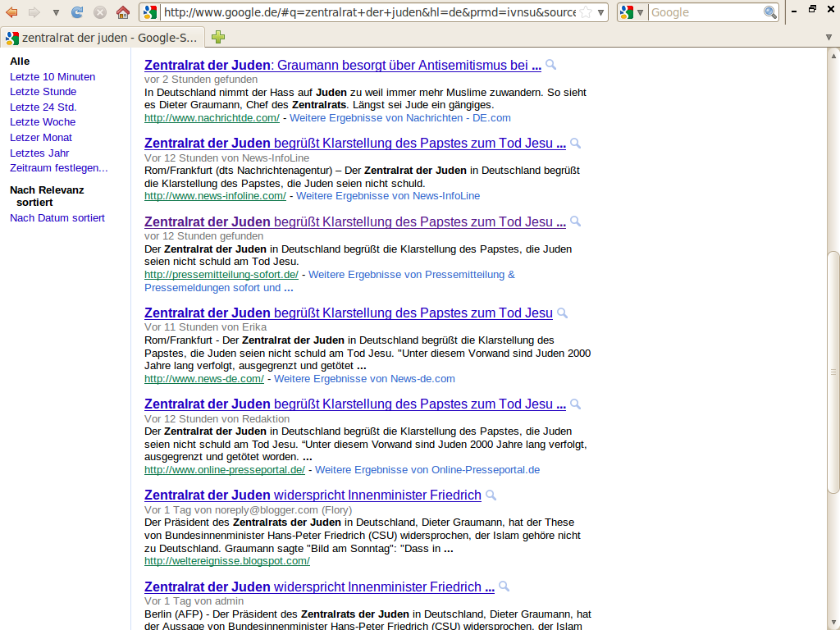Open the weltereignisse.blogspot.com URL link

(x=227, y=561)
